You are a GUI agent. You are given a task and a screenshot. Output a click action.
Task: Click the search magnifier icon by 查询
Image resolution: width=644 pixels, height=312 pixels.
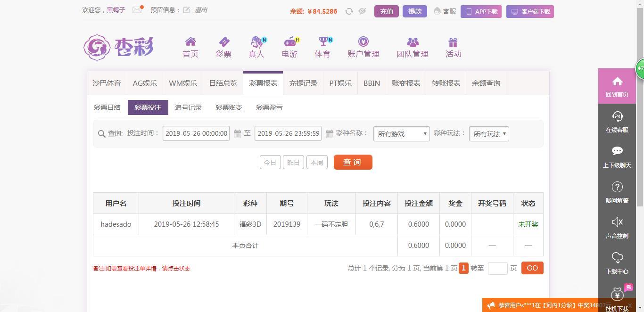point(101,134)
